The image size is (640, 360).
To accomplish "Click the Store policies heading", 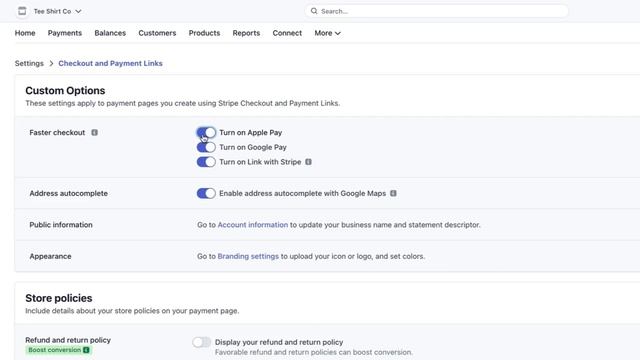I will point(59,298).
